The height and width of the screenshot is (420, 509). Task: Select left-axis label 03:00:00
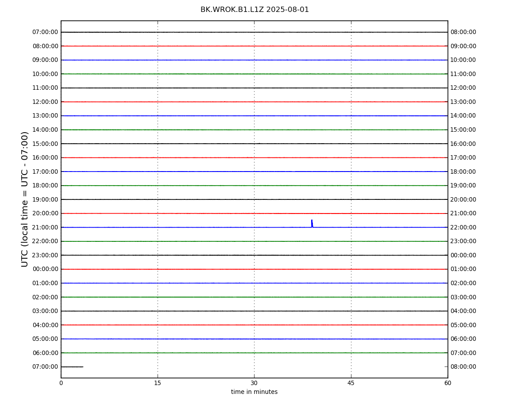(x=46, y=311)
